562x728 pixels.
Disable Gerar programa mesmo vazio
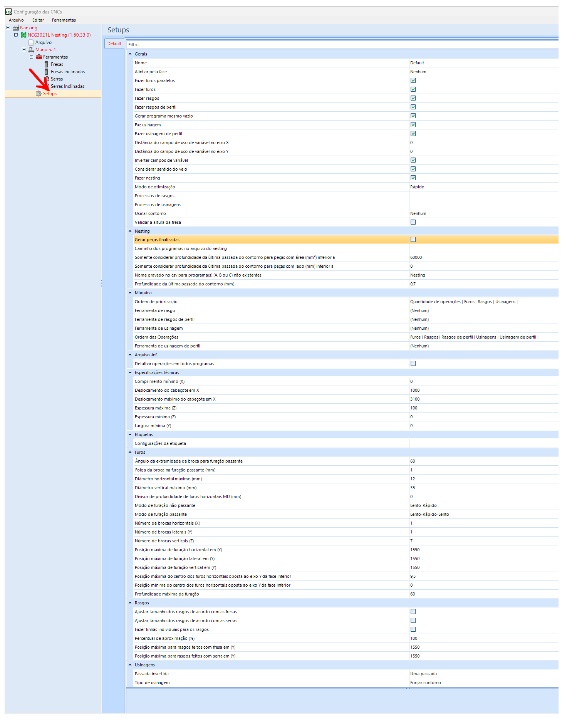click(x=413, y=116)
